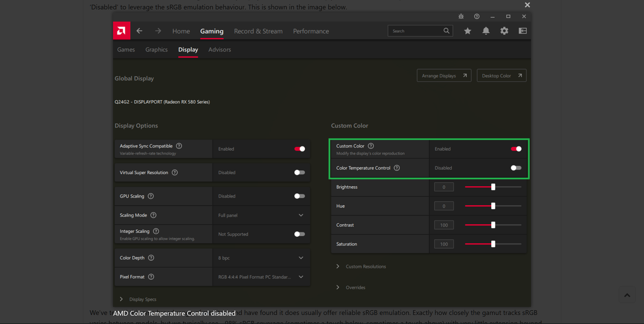Click the AMD Radeon logo
644x324 pixels.
tap(121, 31)
